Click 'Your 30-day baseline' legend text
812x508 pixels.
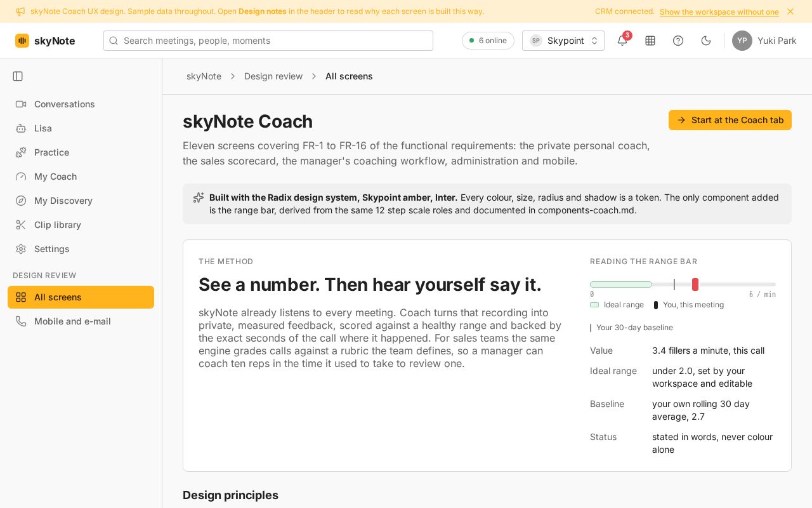(x=634, y=328)
